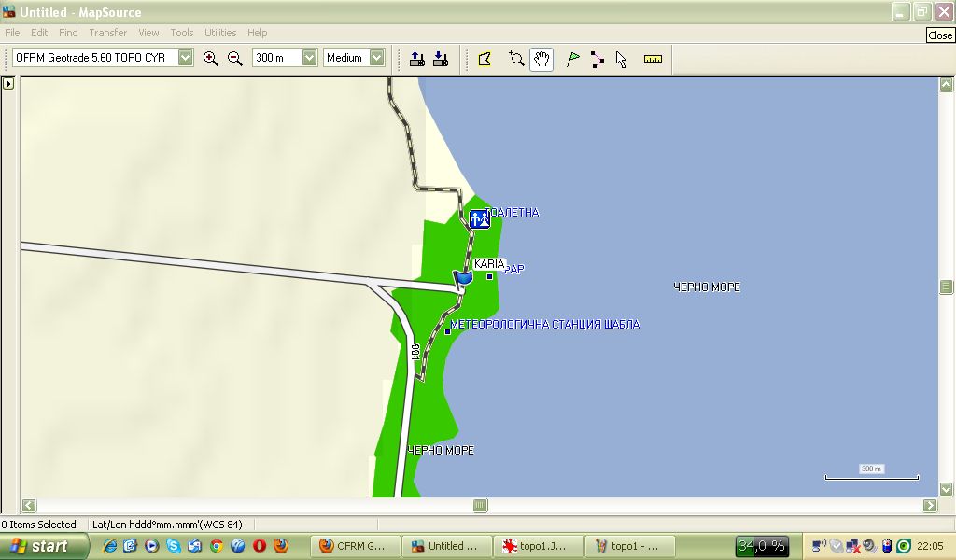
Task: Select the Route tool
Action: pos(597,59)
